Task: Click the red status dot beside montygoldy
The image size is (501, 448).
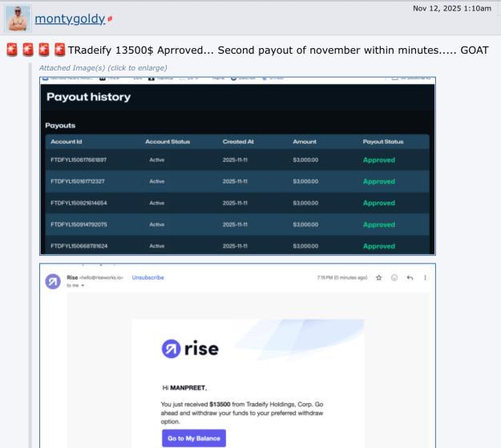Action: (110, 19)
